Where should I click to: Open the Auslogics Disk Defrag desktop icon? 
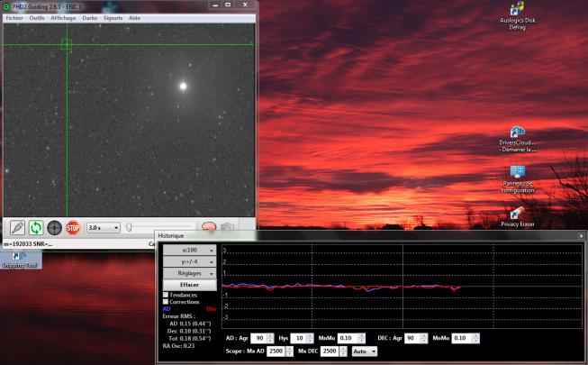(517, 16)
